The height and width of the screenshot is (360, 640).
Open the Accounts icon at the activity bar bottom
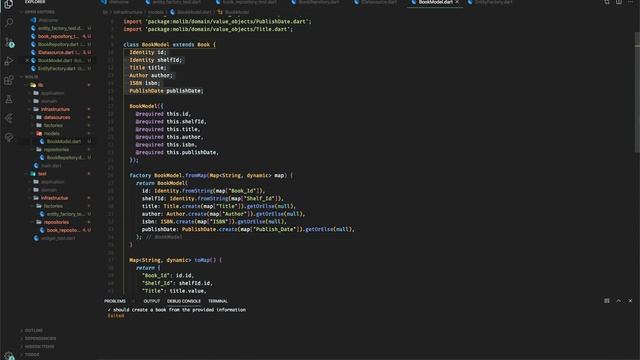tap(9, 356)
